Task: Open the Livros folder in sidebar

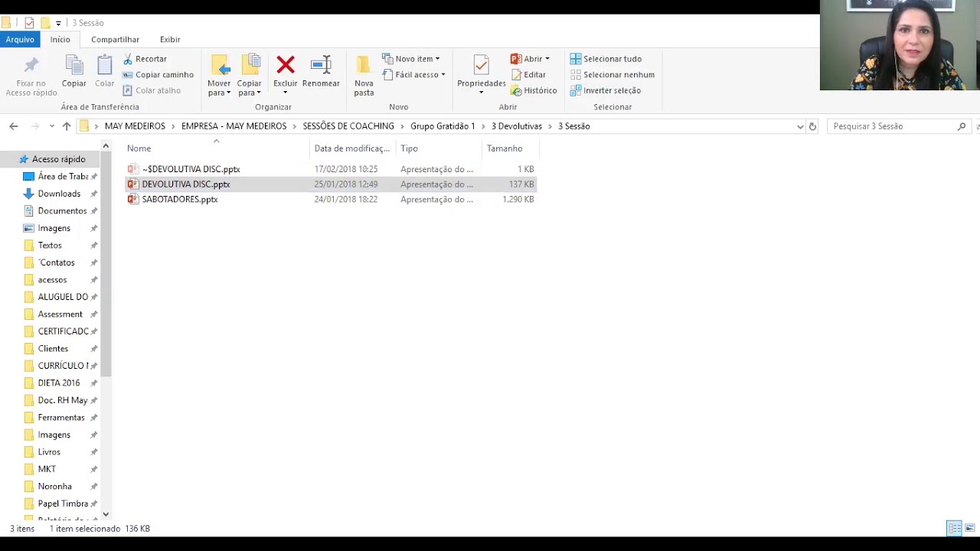Action: (x=42, y=452)
